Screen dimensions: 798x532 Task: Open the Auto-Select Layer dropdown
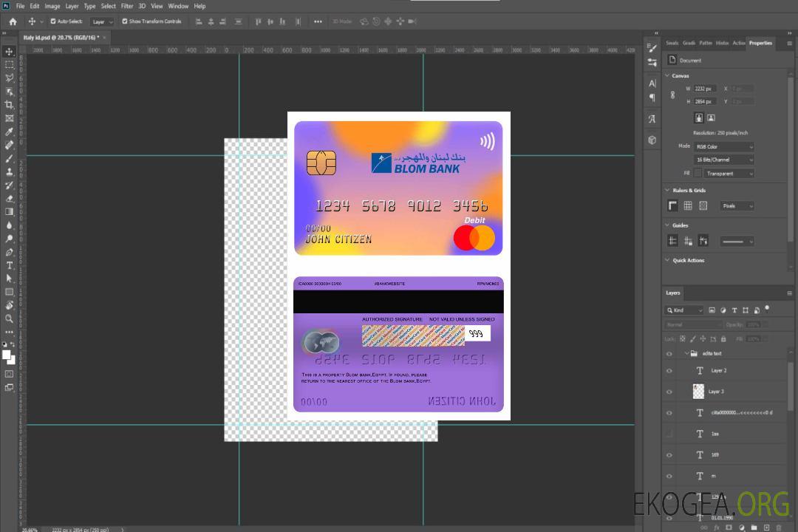[102, 21]
